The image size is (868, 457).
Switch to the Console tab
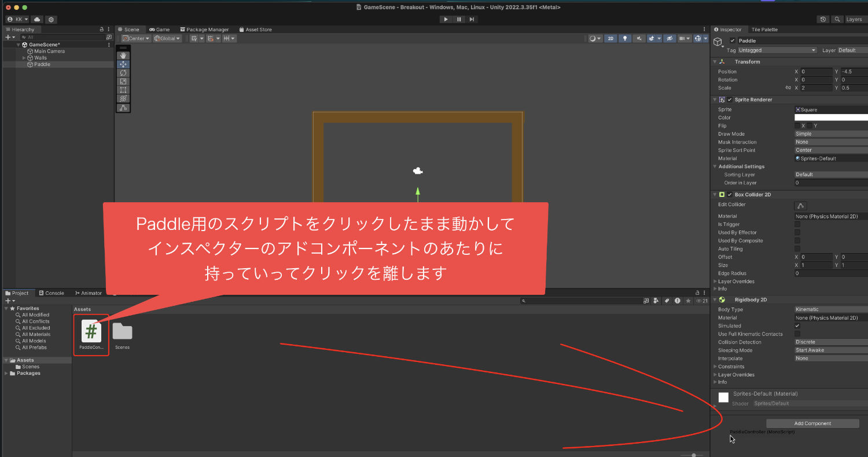(x=51, y=293)
